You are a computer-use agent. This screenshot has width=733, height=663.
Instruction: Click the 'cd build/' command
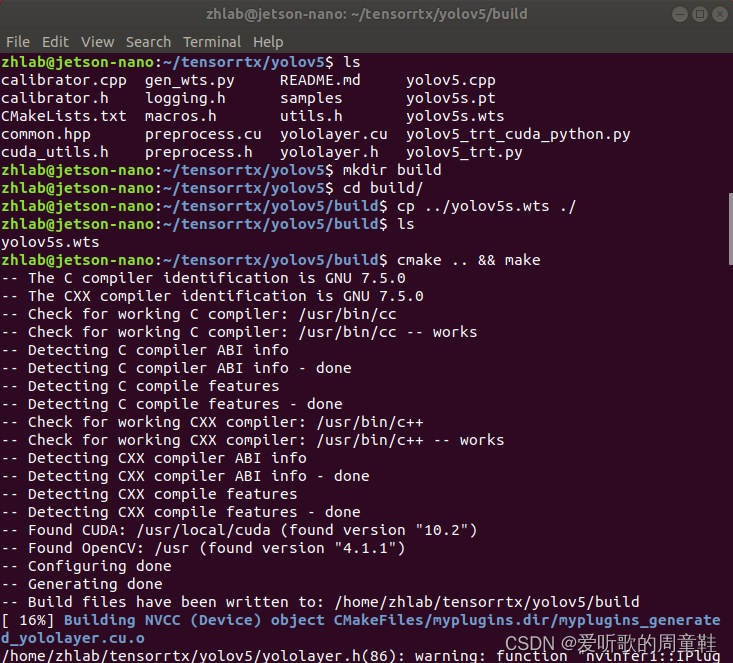click(x=383, y=188)
